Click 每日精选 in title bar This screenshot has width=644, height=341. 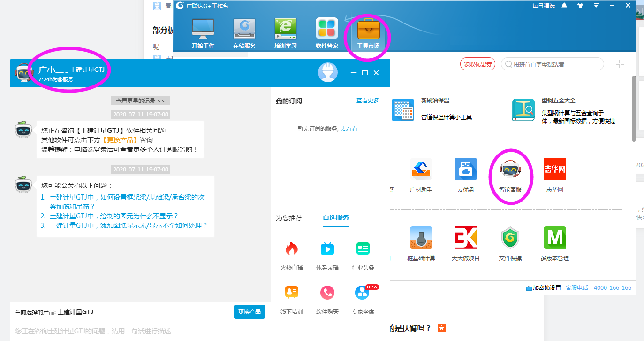click(544, 6)
